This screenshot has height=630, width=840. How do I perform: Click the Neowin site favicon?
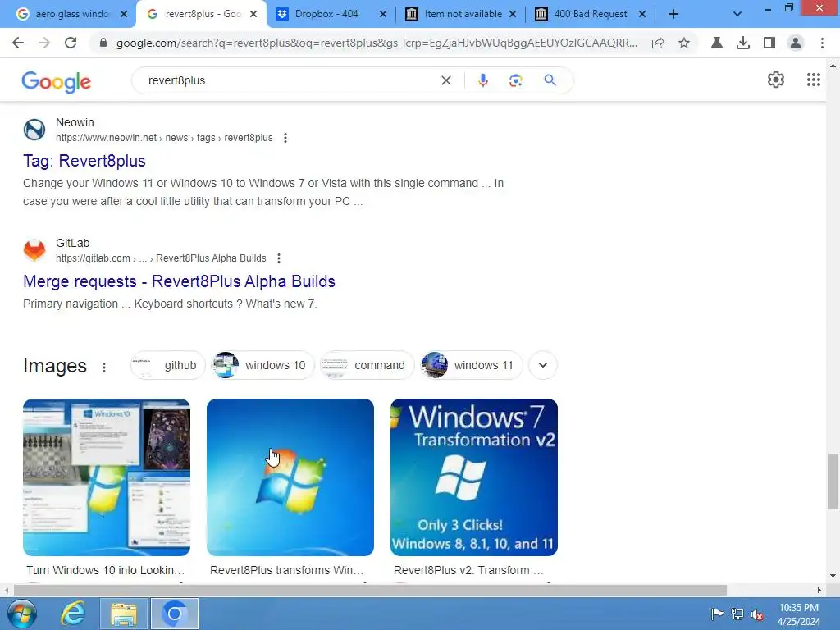click(x=34, y=130)
